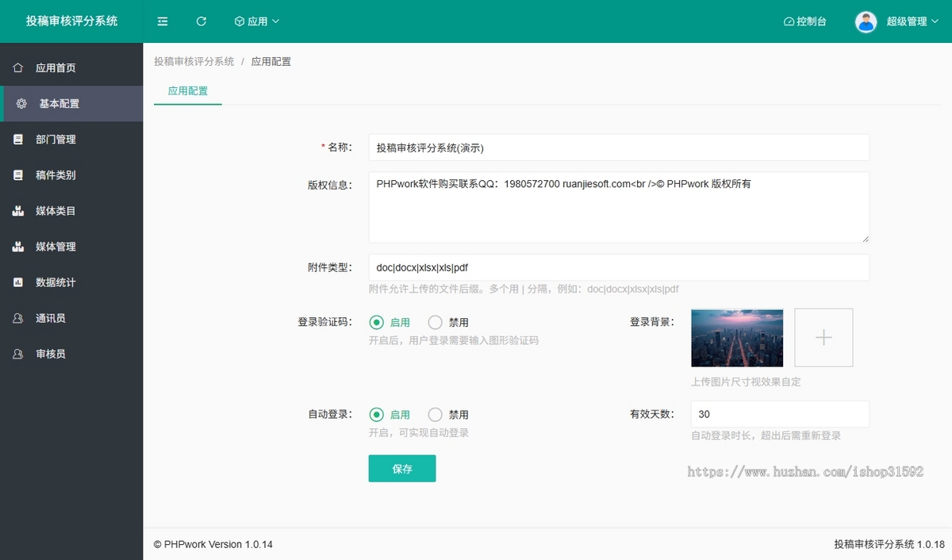This screenshot has height=560, width=952.
Task: Click the book icon beside 稿件类别
Action: click(x=18, y=175)
